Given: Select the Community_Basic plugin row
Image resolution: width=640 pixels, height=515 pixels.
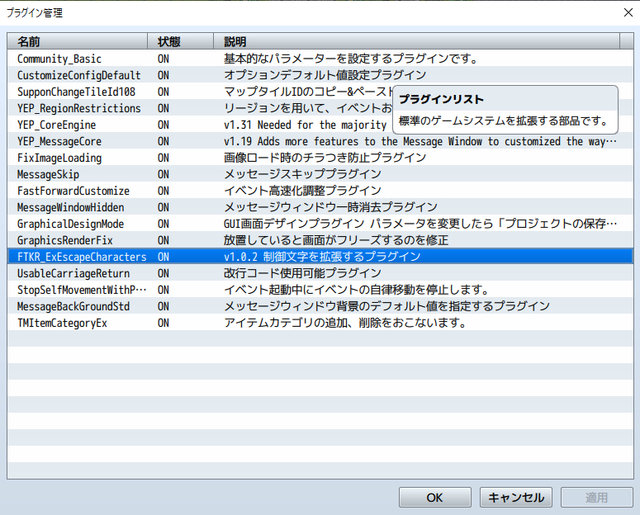Looking at the screenshot, I should click(320, 59).
